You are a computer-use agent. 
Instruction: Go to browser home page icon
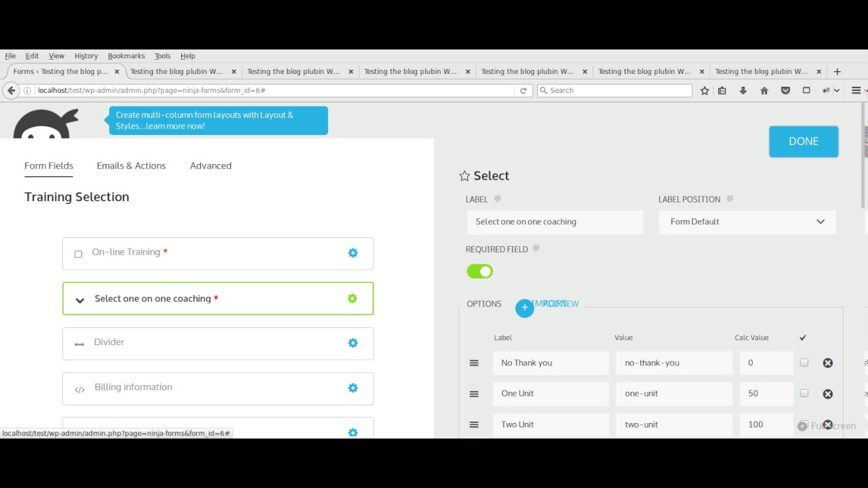pyautogui.click(x=764, y=90)
